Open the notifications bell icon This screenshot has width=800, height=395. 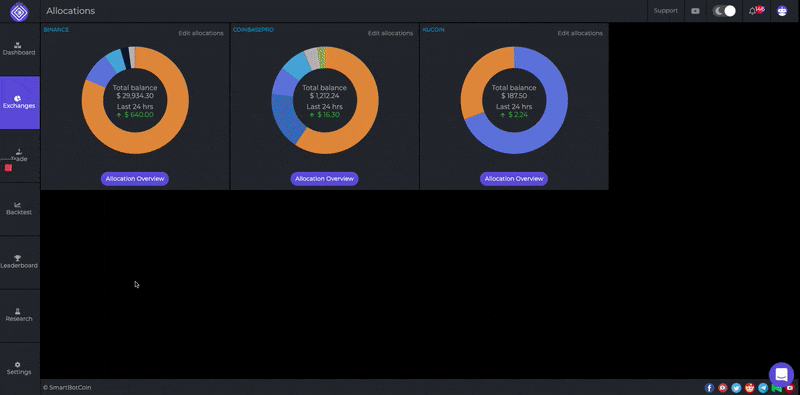pos(752,11)
